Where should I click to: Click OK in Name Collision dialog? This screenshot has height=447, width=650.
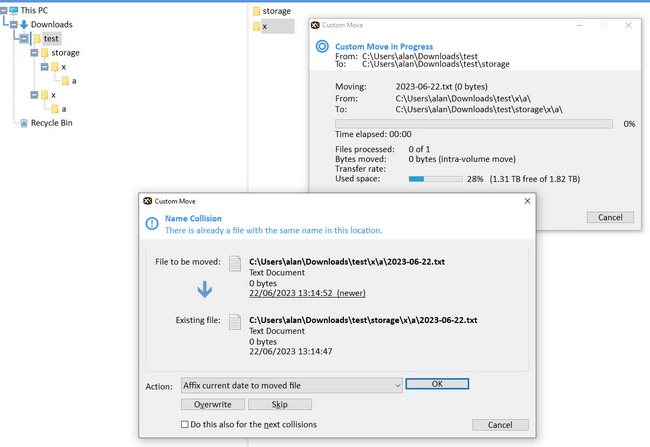coord(437,384)
